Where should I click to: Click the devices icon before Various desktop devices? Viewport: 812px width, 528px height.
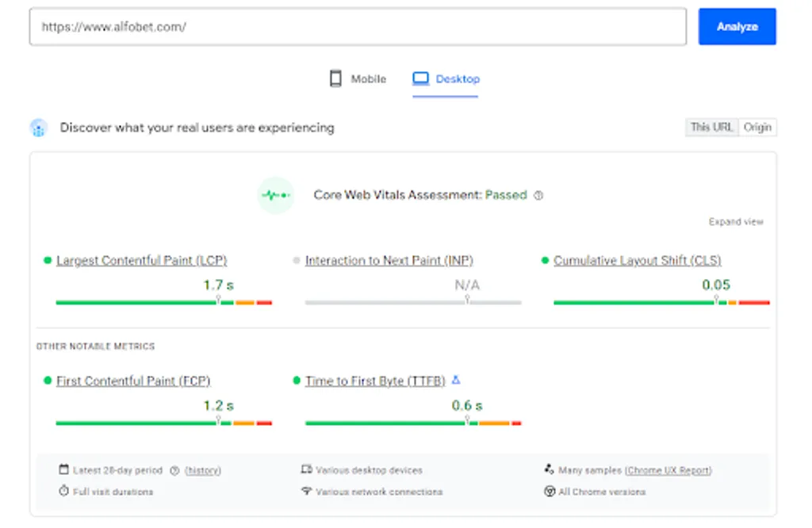(x=305, y=469)
